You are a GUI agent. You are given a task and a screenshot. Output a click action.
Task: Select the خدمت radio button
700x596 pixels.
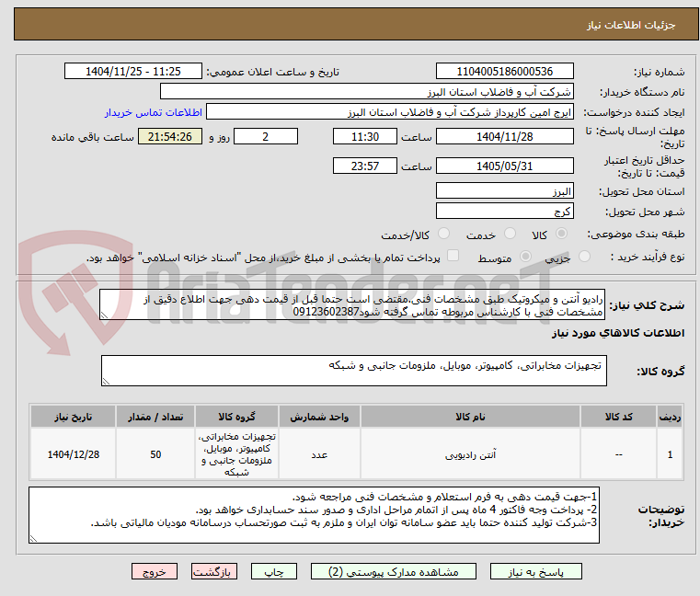click(510, 234)
